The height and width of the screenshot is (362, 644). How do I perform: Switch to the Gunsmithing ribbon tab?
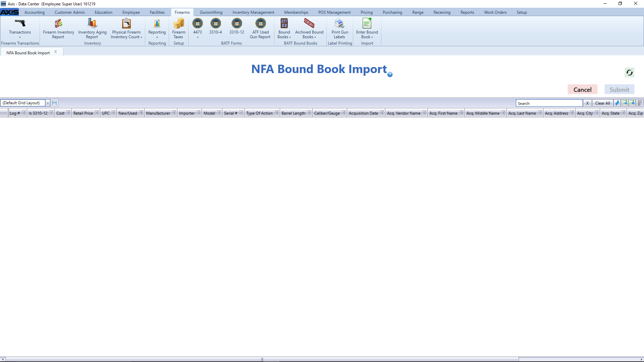(211, 12)
